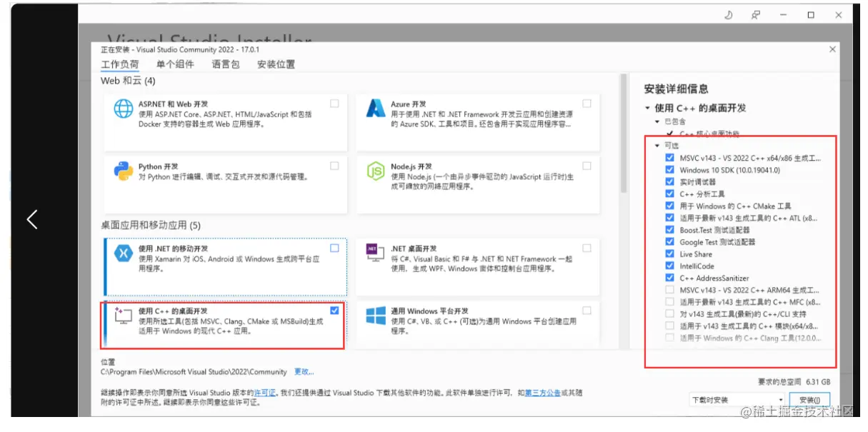868x432 pixels.
Task: Switch to the 语言包 tab
Action: (x=226, y=64)
